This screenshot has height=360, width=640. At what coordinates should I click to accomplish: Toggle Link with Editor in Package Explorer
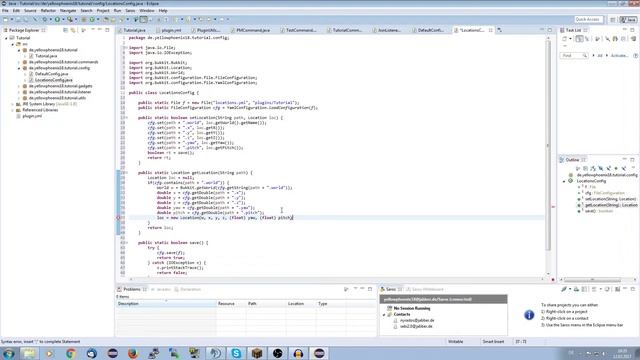73,30
